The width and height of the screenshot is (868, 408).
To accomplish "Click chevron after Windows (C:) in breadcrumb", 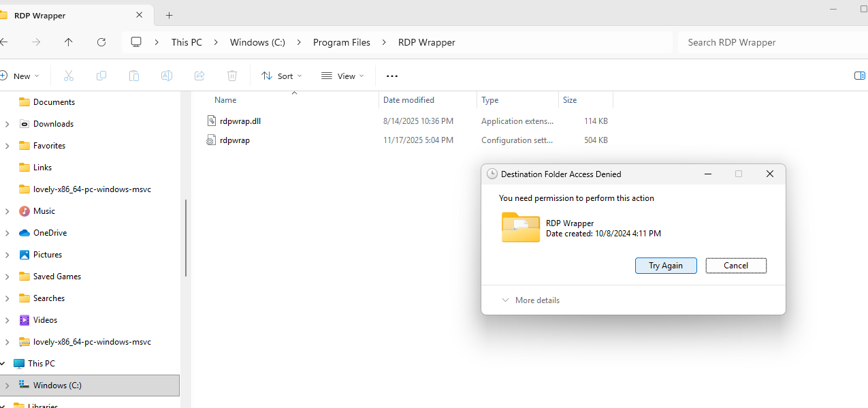I will pyautogui.click(x=299, y=42).
